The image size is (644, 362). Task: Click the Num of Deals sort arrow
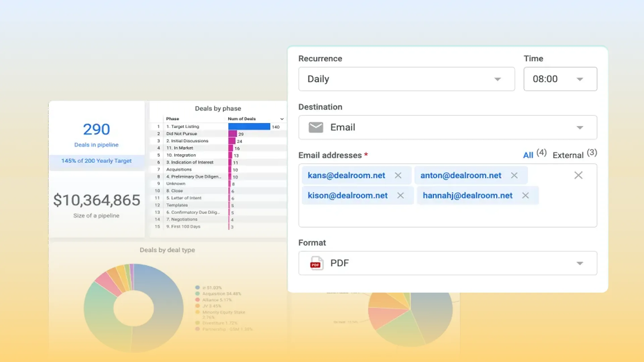click(x=282, y=119)
